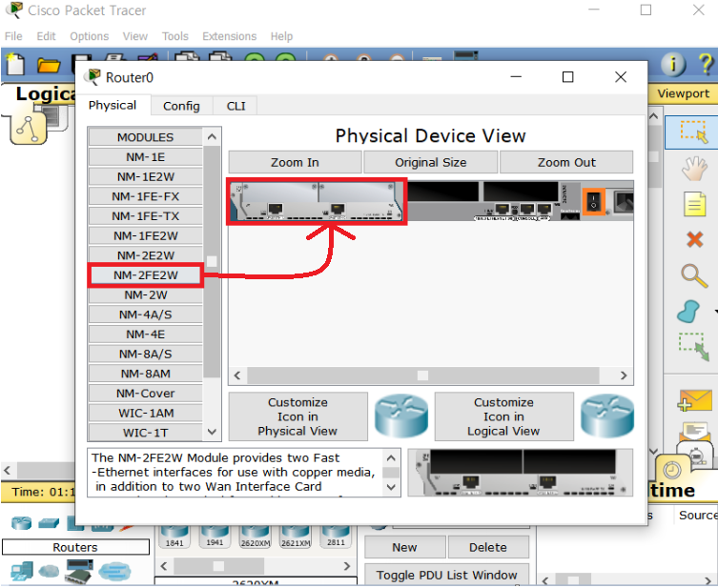Select the Resize Shape tool
Screen dimensions: 718x588
tap(694, 346)
